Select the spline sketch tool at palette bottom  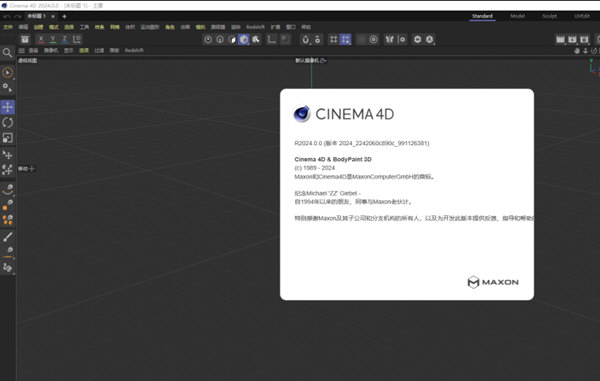[8, 267]
